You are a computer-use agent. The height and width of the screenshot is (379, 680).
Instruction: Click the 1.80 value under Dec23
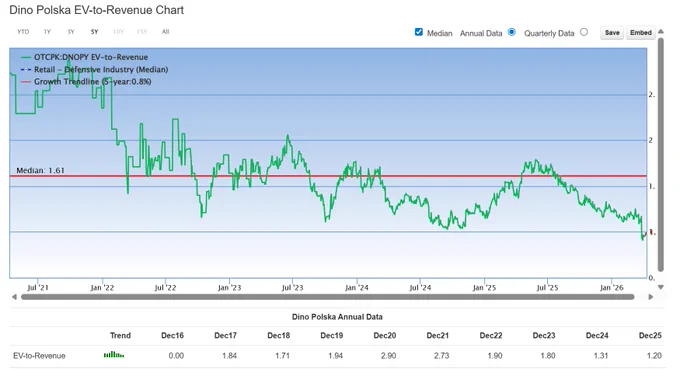[x=548, y=356]
